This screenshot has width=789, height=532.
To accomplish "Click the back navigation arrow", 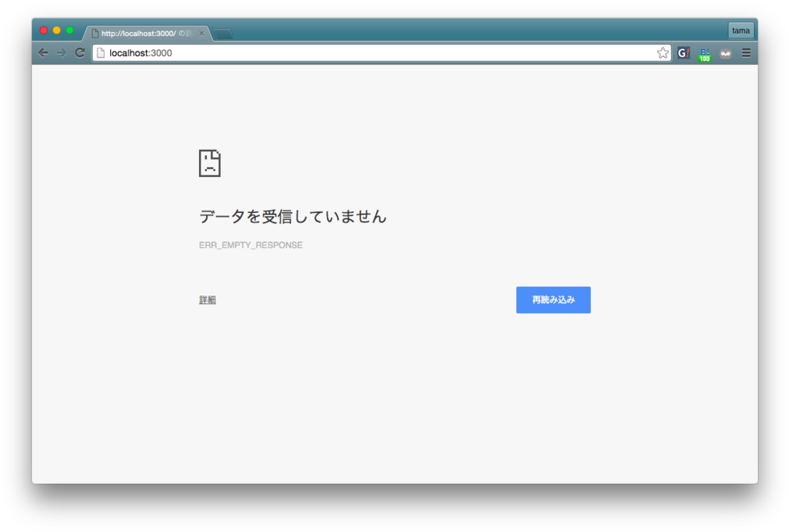I will (43, 52).
